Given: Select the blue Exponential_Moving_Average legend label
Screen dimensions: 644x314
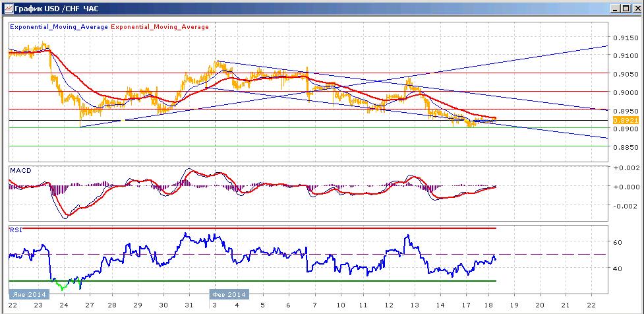Looking at the screenshot, I should pyautogui.click(x=59, y=26).
